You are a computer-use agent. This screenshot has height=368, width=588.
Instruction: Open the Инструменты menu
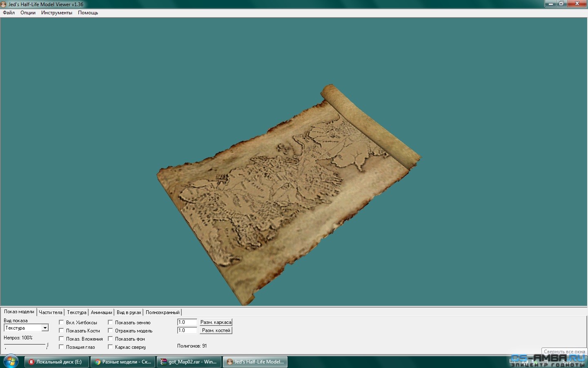pos(56,13)
